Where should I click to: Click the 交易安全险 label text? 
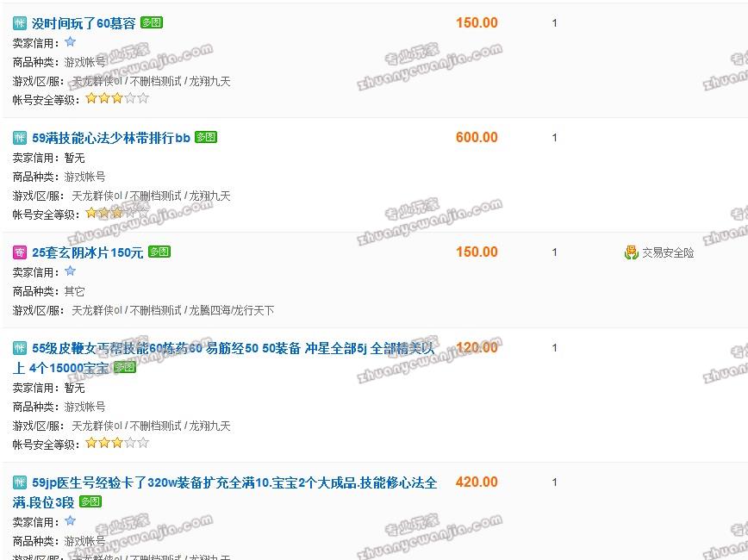668,252
